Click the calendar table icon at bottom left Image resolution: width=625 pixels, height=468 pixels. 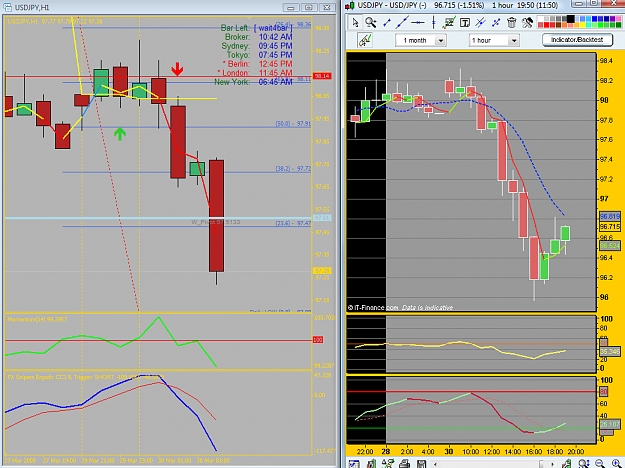354,464
